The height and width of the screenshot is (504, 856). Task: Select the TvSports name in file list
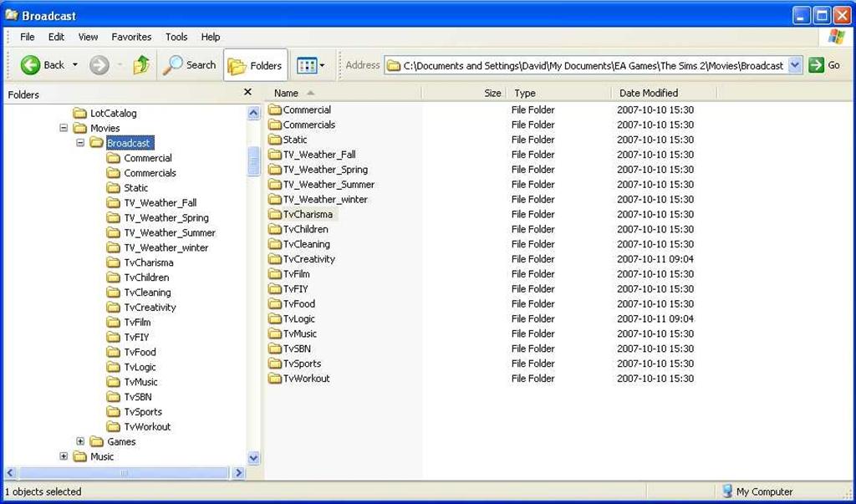(x=302, y=364)
